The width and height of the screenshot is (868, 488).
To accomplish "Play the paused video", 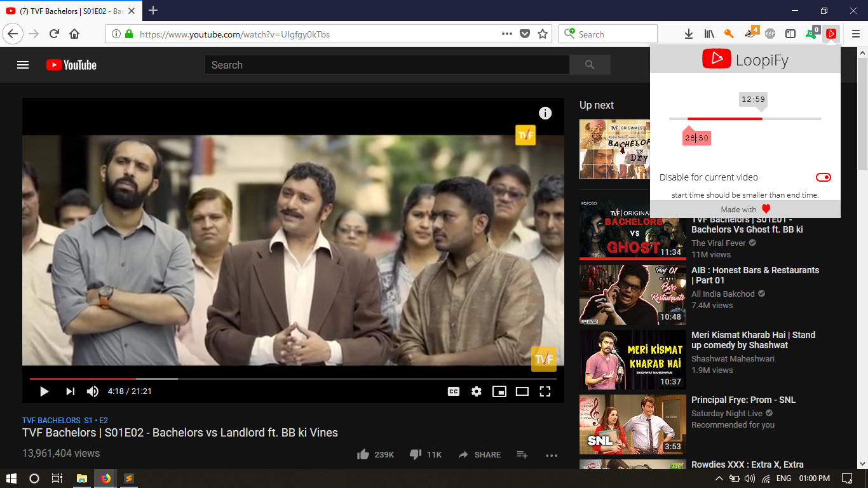I will [x=44, y=391].
